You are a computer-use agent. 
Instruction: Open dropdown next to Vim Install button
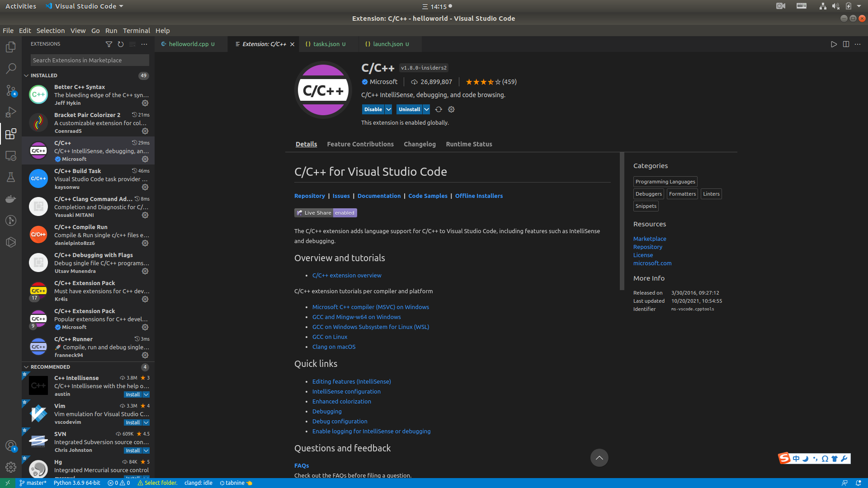(x=146, y=422)
